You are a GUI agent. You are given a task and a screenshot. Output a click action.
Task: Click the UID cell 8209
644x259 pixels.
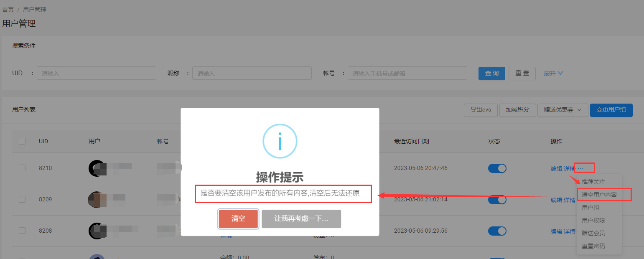[x=45, y=199]
